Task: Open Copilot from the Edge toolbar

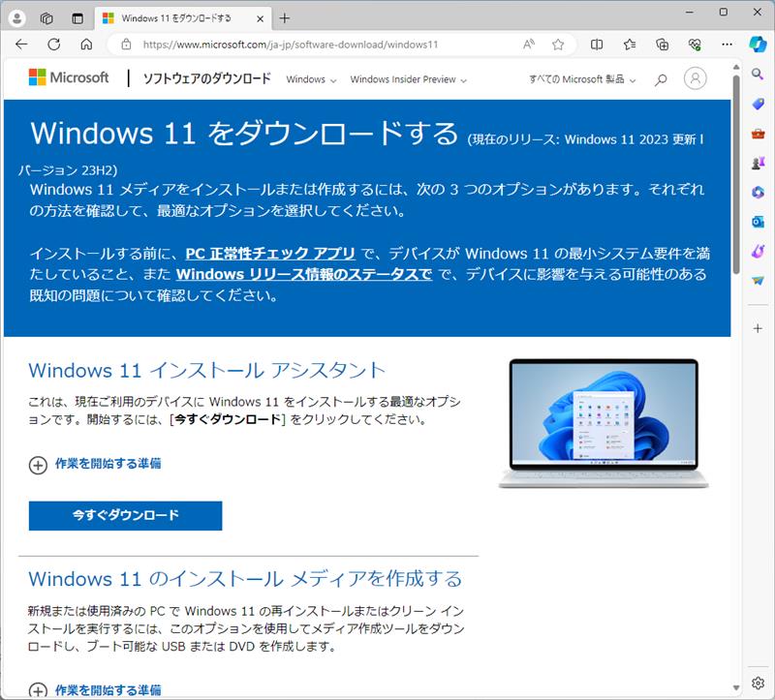Action: (758, 45)
